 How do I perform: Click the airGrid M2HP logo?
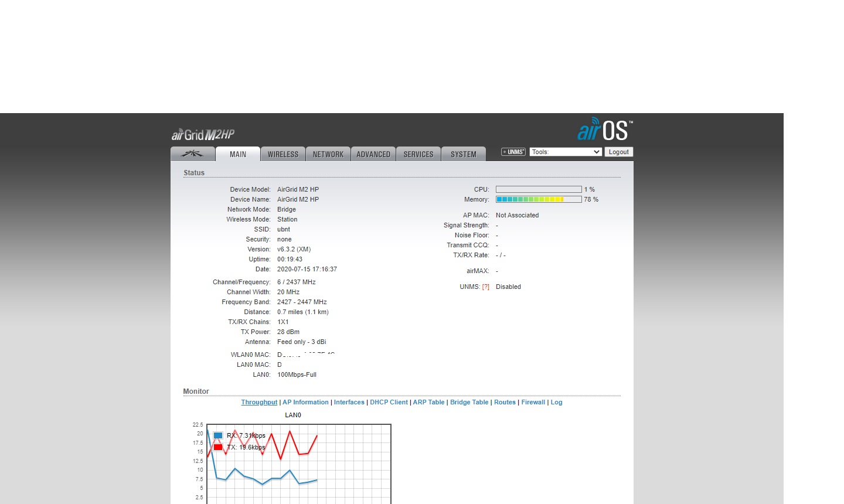coord(203,134)
